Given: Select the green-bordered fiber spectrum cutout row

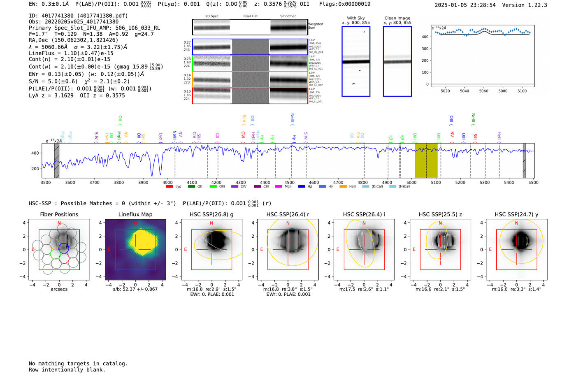Looking at the screenshot, I should [x=250, y=63].
